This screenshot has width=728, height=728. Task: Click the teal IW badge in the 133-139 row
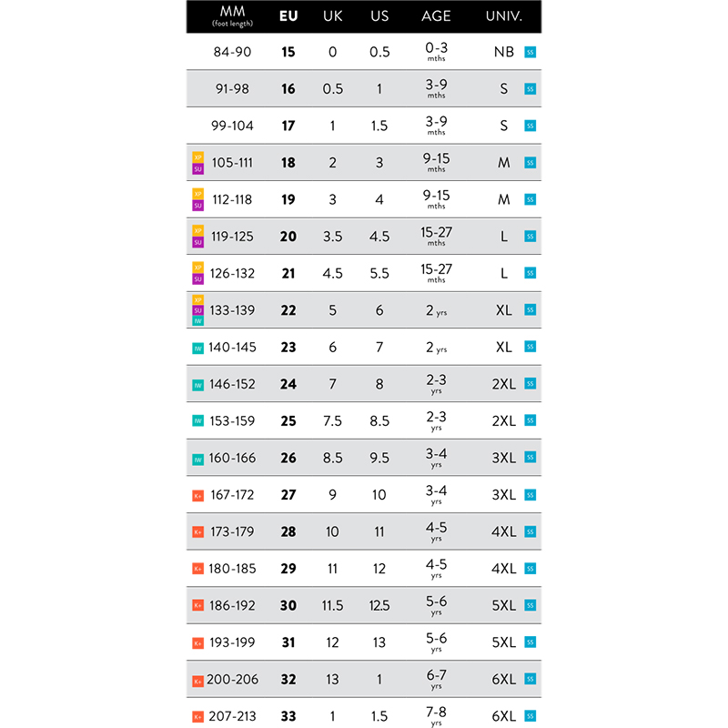197,321
